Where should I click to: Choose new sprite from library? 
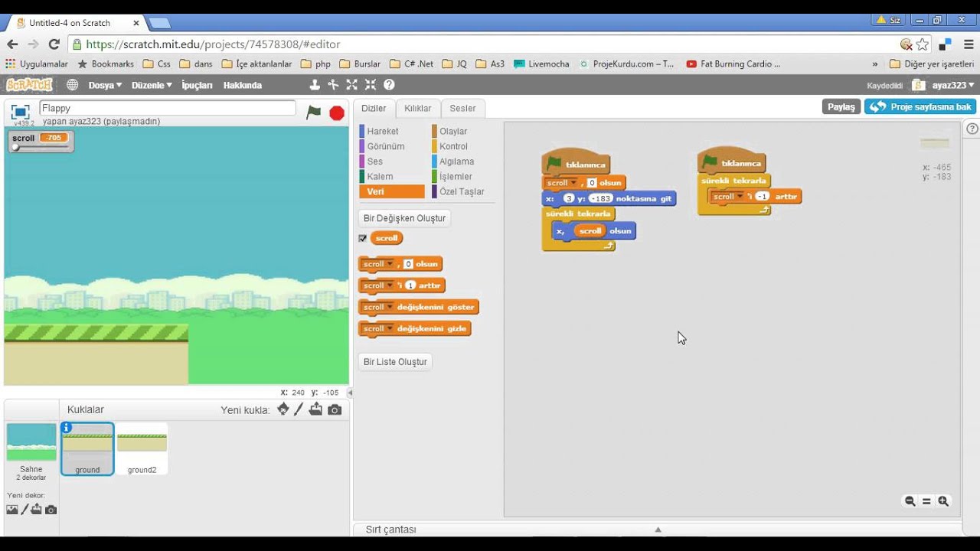[283, 409]
